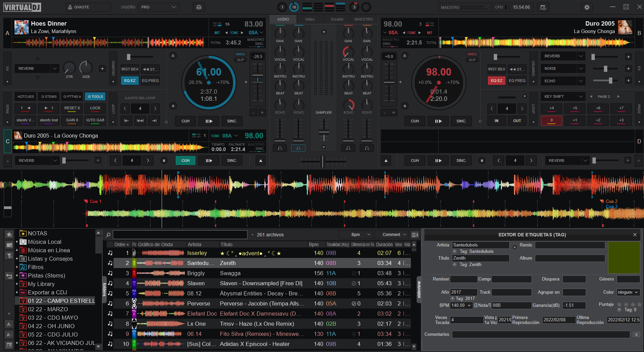Jump to loop end icon deck A

(154, 121)
